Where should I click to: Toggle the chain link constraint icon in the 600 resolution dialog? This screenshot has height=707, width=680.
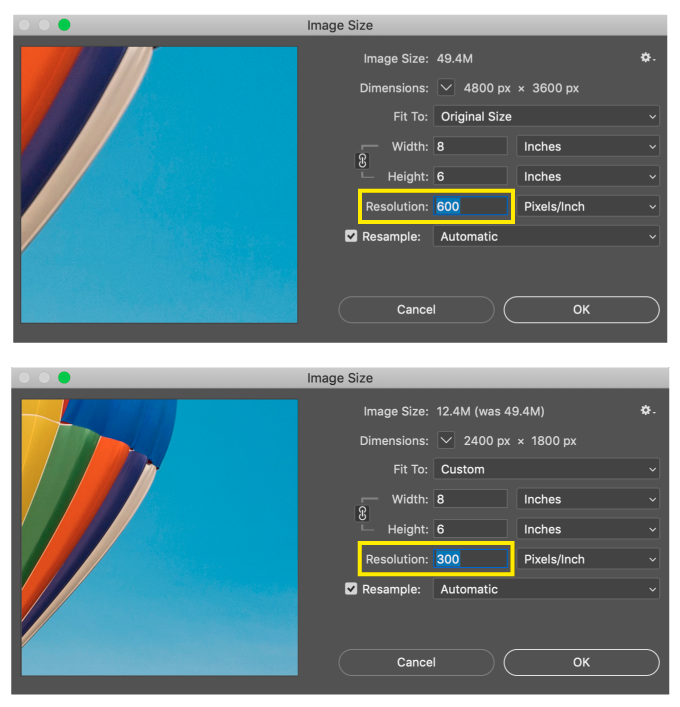[363, 161]
